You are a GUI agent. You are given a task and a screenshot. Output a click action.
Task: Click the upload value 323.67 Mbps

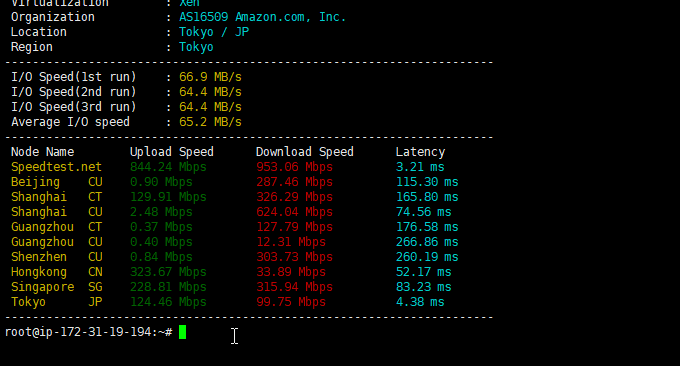point(168,272)
